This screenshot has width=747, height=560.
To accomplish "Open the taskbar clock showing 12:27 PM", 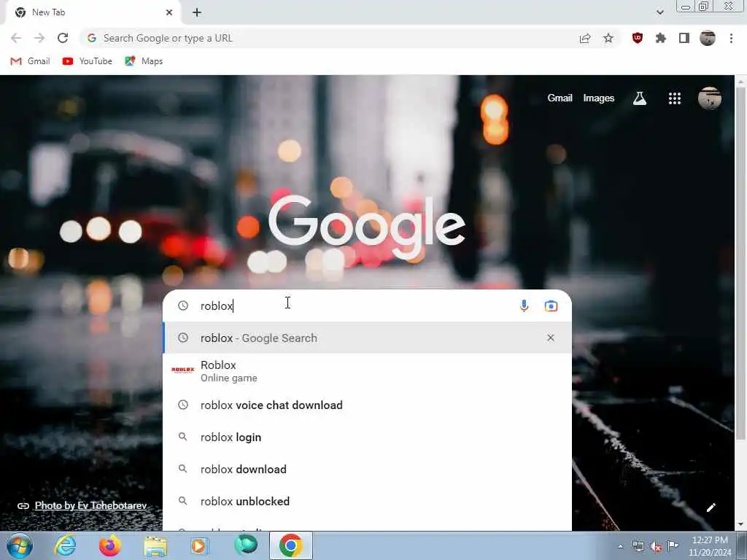I will (709, 546).
